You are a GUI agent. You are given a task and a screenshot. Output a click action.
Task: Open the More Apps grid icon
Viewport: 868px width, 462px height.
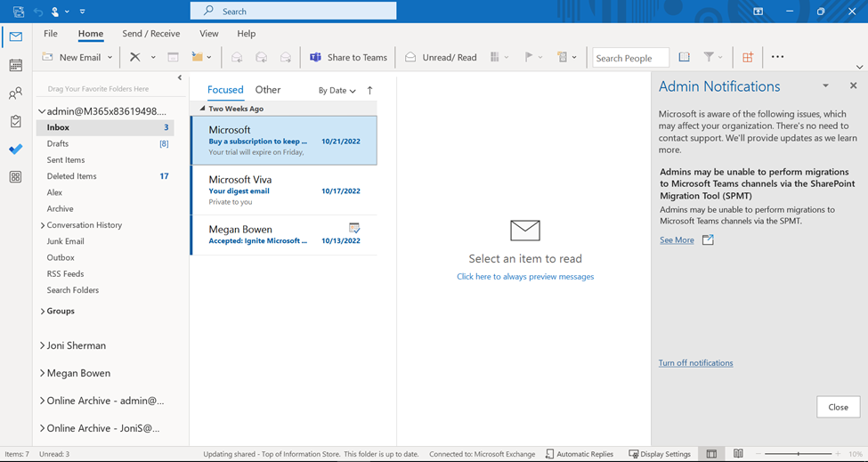pyautogui.click(x=16, y=177)
